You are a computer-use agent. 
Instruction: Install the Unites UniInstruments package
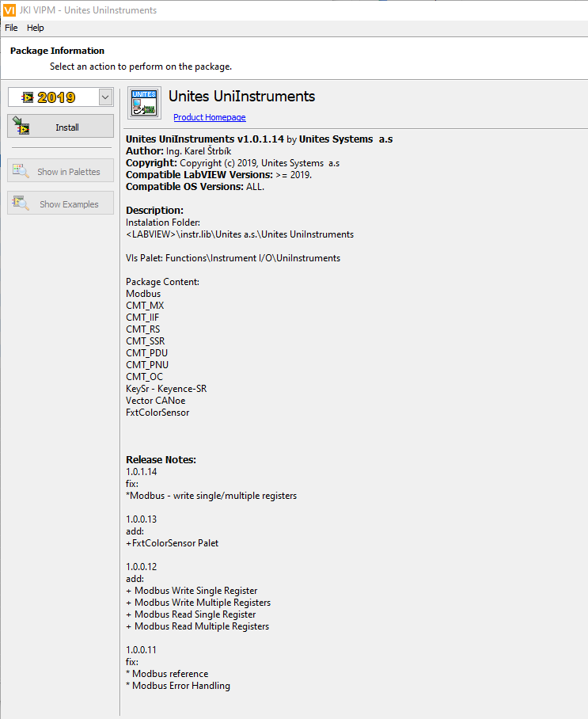tap(60, 127)
